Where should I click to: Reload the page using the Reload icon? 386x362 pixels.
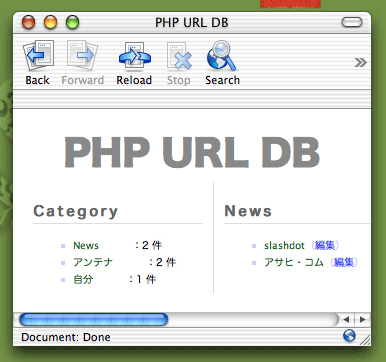(134, 55)
